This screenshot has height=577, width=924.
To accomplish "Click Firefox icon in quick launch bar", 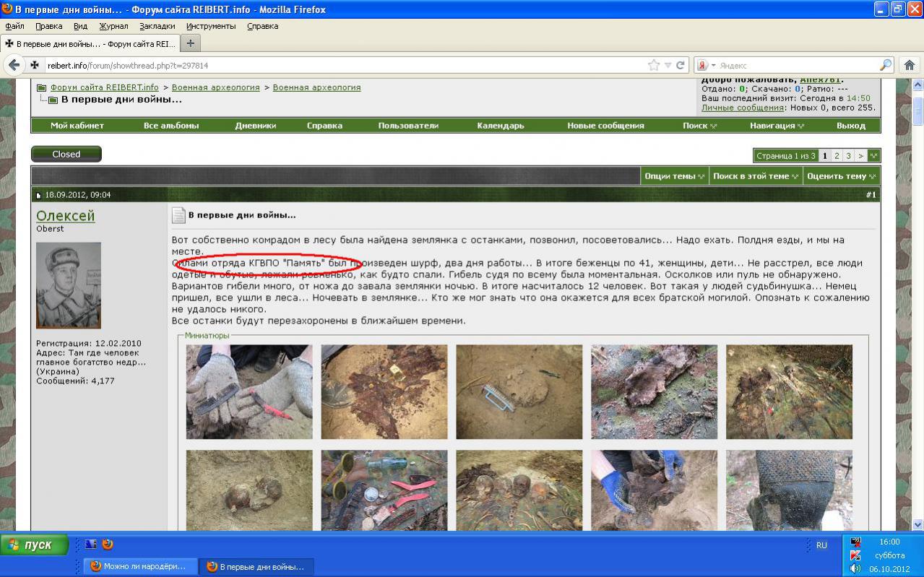I will [108, 545].
